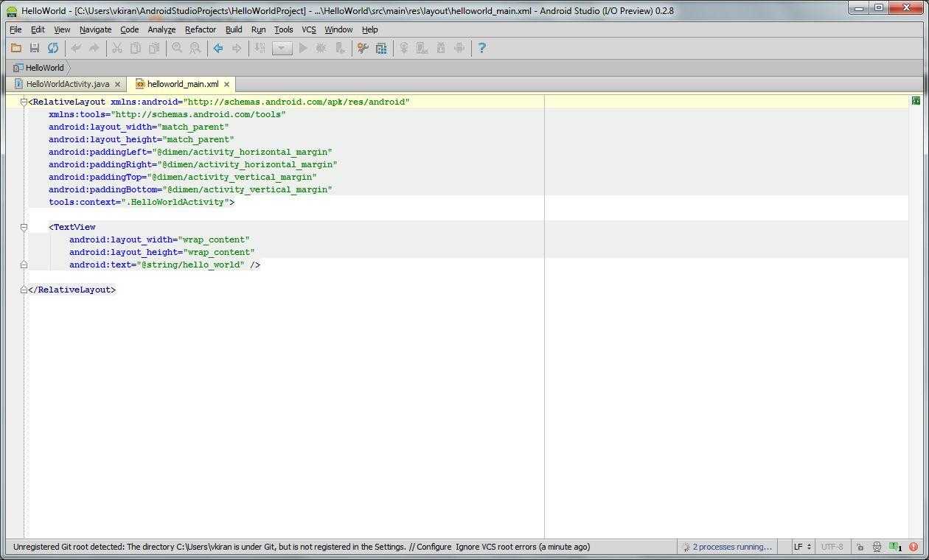Viewport: 929px width, 560px height.
Task: Click the blue Help question mark icon
Action: [x=482, y=48]
